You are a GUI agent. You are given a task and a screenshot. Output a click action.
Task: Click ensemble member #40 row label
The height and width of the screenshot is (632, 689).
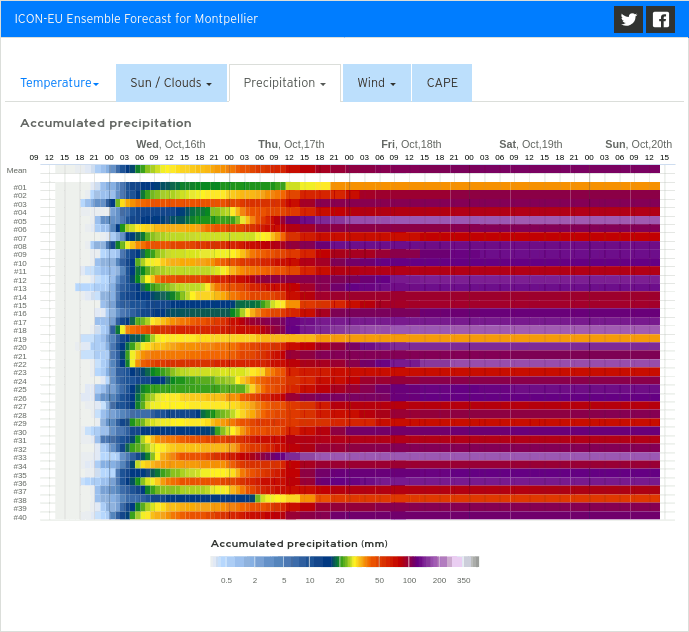(x=20, y=517)
